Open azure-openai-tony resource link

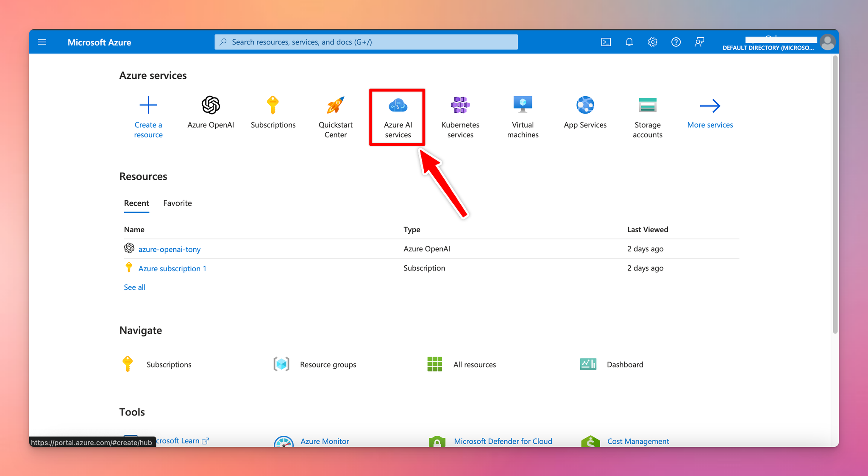169,249
